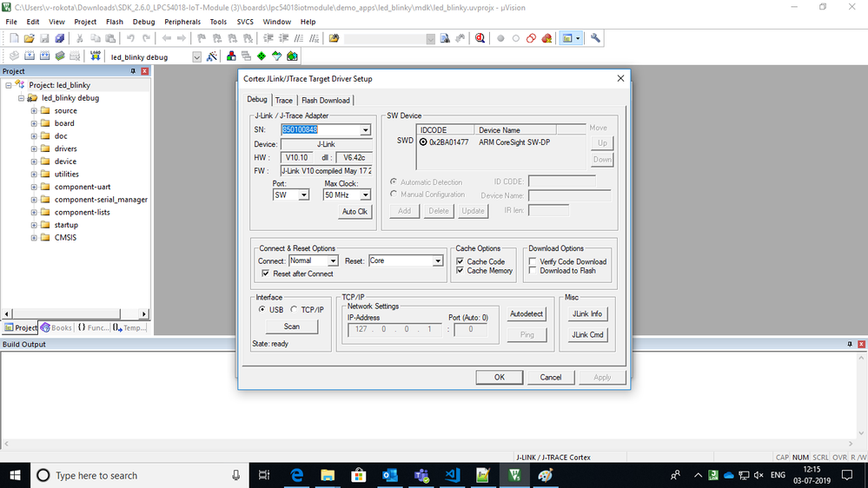This screenshot has width=868, height=488.
Task: Click the Find in Files icon
Action: [x=334, y=38]
